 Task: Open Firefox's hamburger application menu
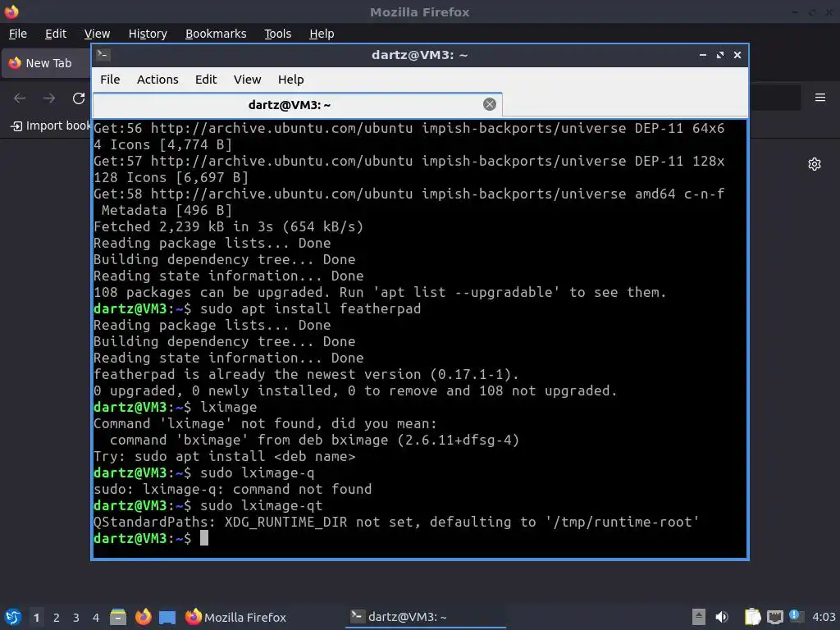point(819,98)
